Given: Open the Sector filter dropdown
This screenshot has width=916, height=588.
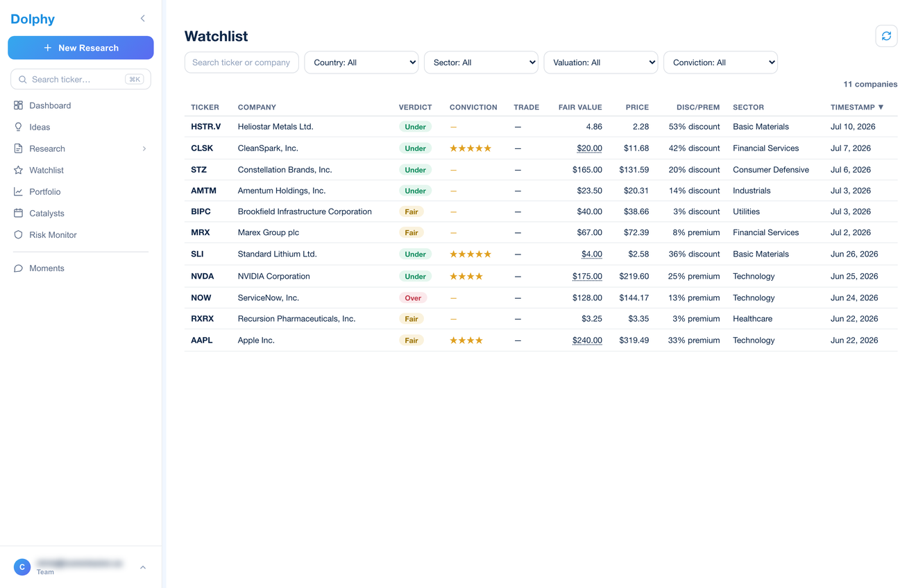Looking at the screenshot, I should [x=481, y=62].
